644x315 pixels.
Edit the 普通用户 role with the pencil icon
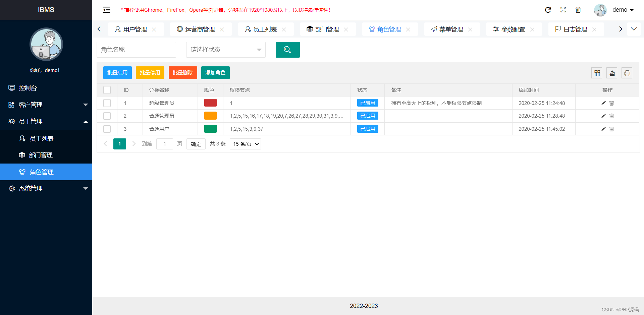(x=603, y=129)
